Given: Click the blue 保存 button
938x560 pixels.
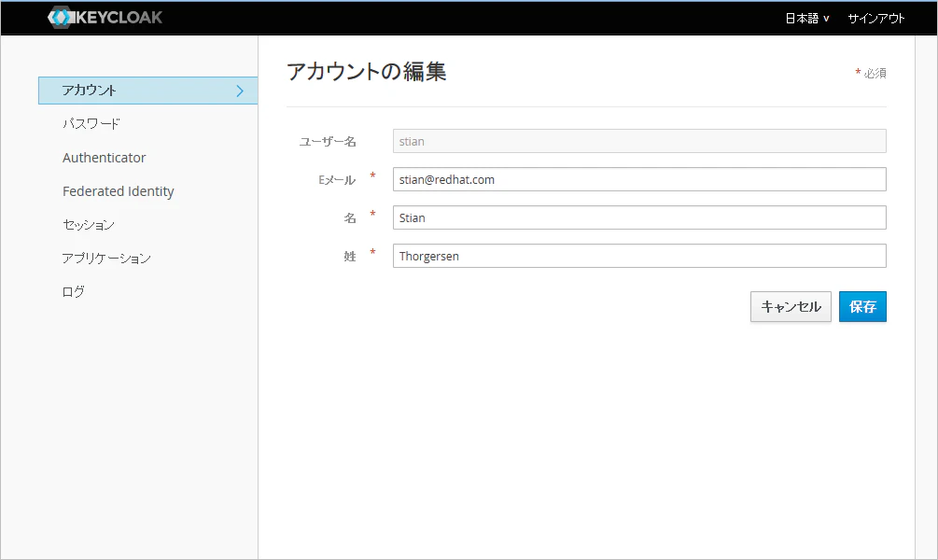Looking at the screenshot, I should 862,306.
